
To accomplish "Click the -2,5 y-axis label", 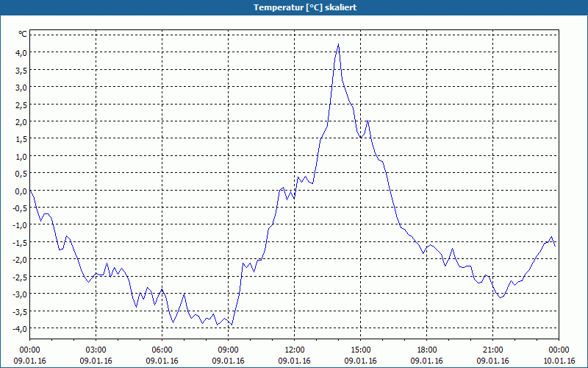I will pyautogui.click(x=21, y=277).
